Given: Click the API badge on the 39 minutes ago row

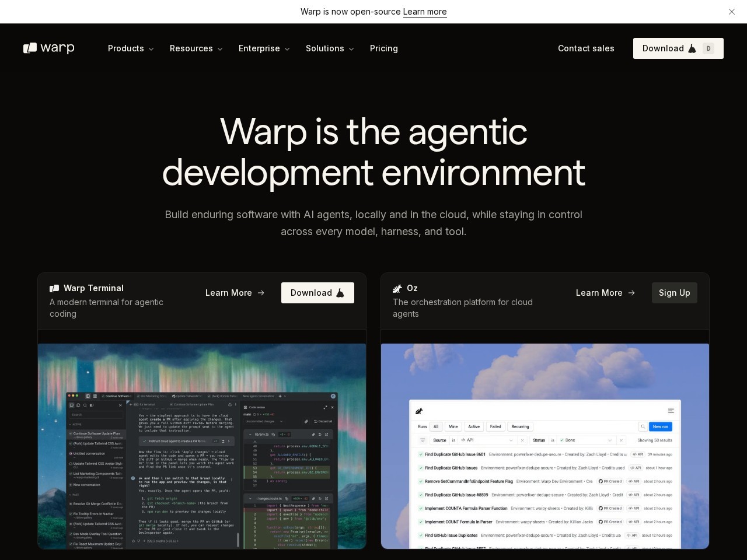Looking at the screenshot, I should (x=637, y=454).
